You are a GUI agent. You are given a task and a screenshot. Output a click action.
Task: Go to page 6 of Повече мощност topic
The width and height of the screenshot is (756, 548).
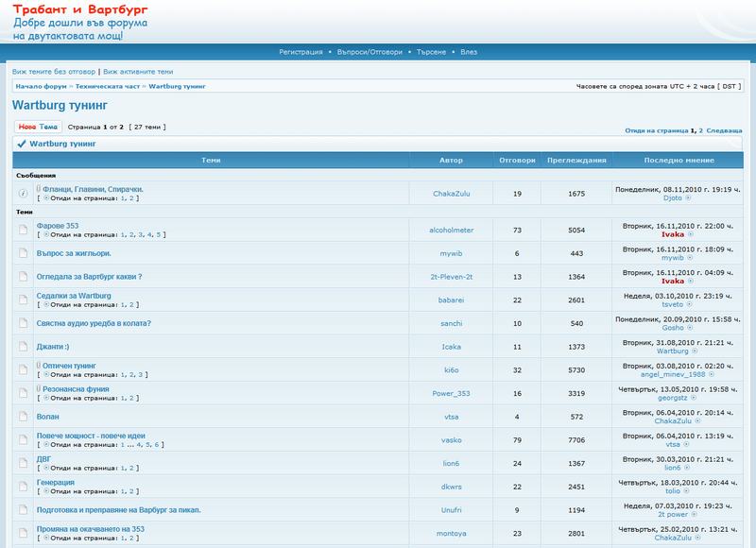157,444
